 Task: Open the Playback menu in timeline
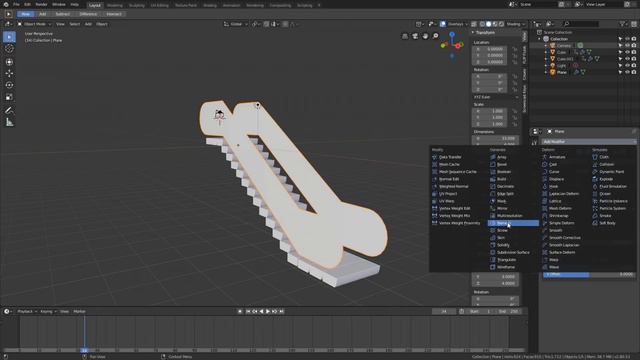pyautogui.click(x=27, y=311)
